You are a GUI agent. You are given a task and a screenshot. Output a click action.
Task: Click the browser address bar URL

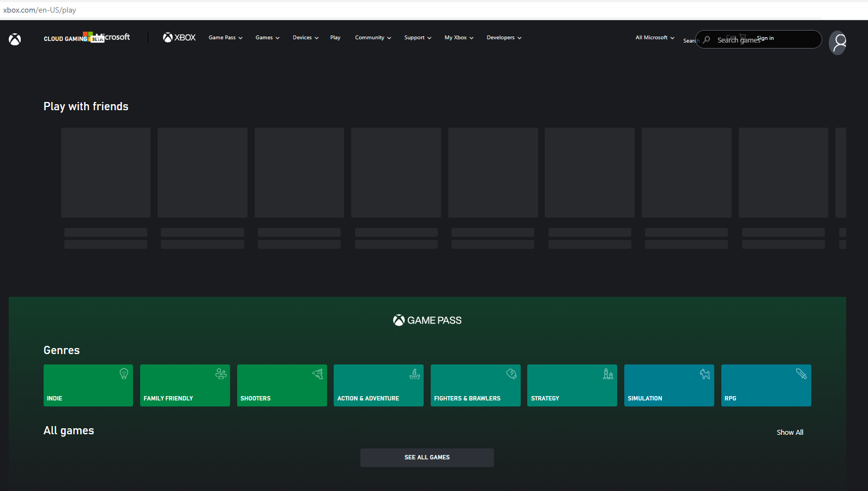tap(40, 10)
